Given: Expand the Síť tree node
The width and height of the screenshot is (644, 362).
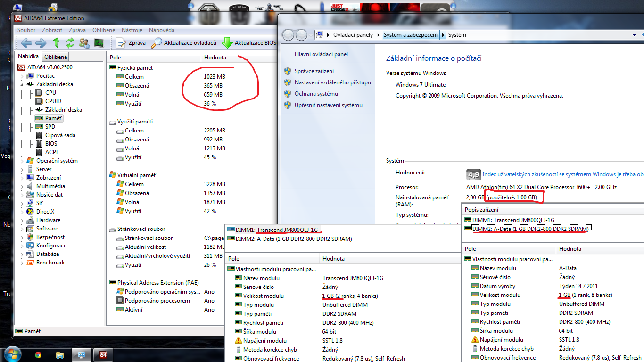Looking at the screenshot, I should tap(22, 203).
